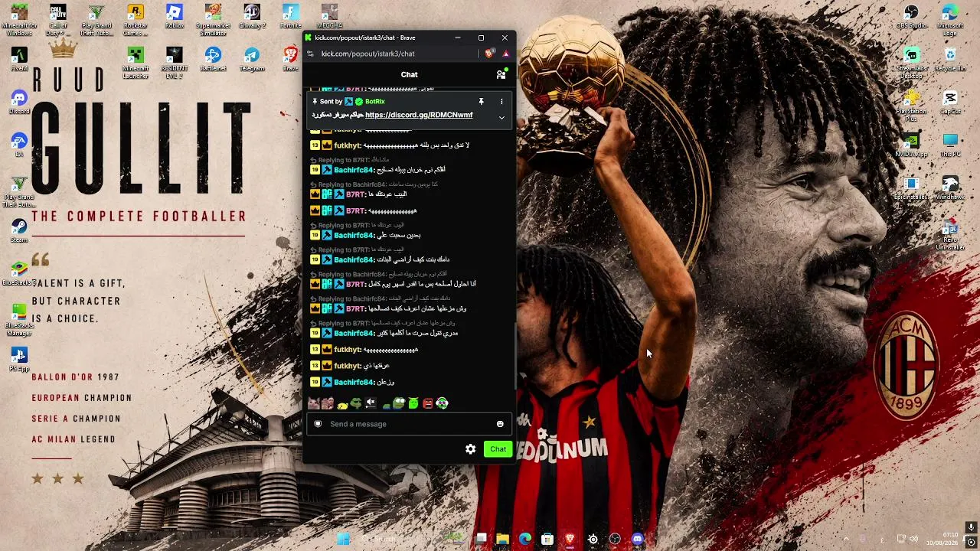Click the BotRix username in pinned message
Image resolution: width=980 pixels, height=551 pixels.
pyautogui.click(x=375, y=101)
